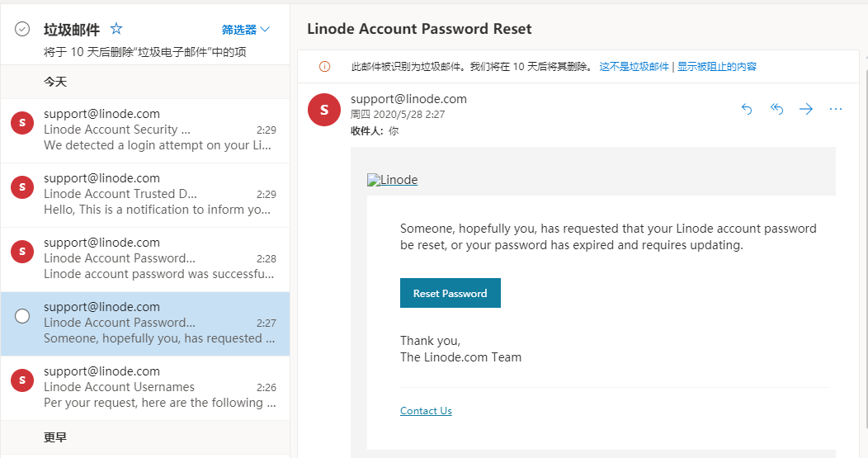868x458 pixels.
Task: Click the avatar on Linode Account Security email
Action: point(22,124)
